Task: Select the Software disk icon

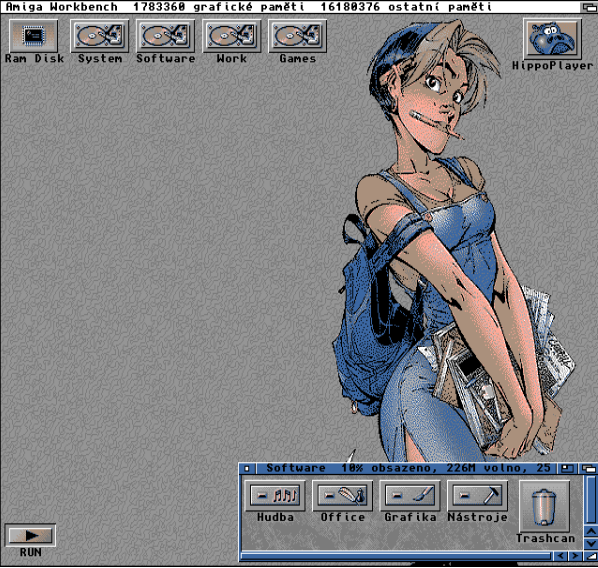Action: [x=166, y=36]
